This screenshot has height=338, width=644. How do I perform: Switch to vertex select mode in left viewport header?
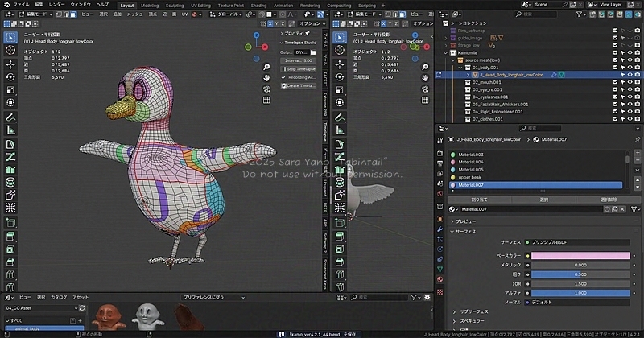point(60,14)
